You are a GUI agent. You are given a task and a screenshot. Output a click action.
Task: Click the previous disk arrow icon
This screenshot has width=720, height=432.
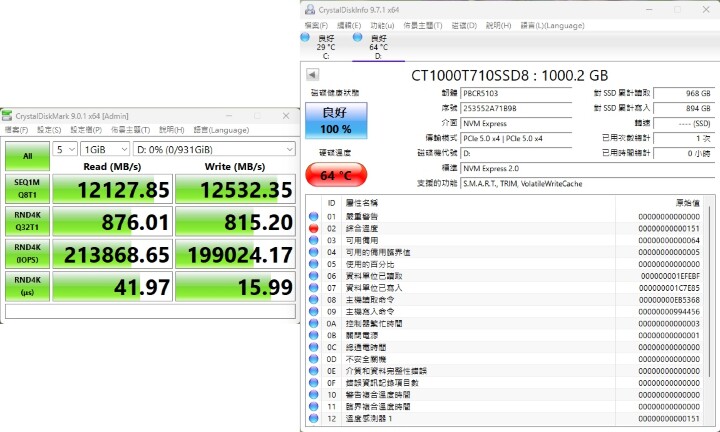pos(312,75)
